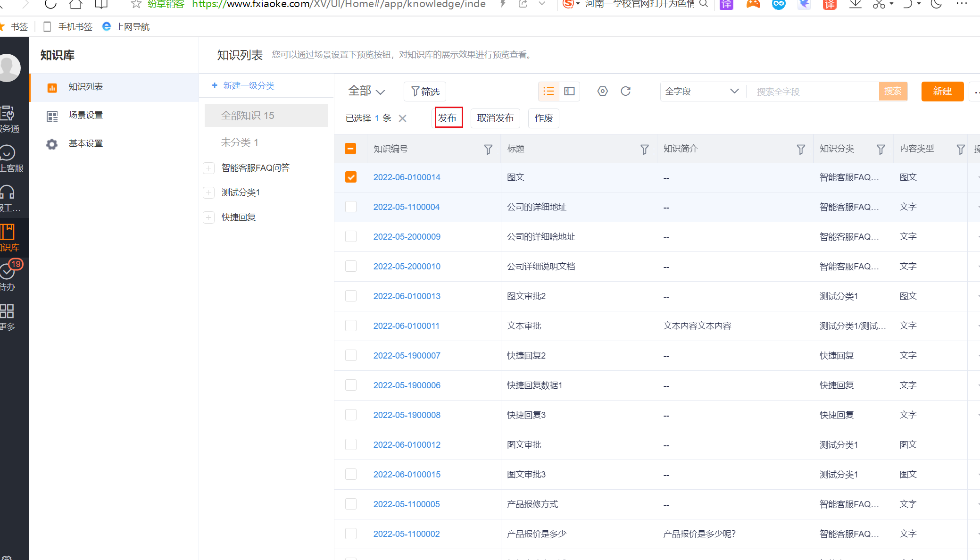Filter the 知识编号 column
Viewport: 980px width, 560px height.
[488, 150]
